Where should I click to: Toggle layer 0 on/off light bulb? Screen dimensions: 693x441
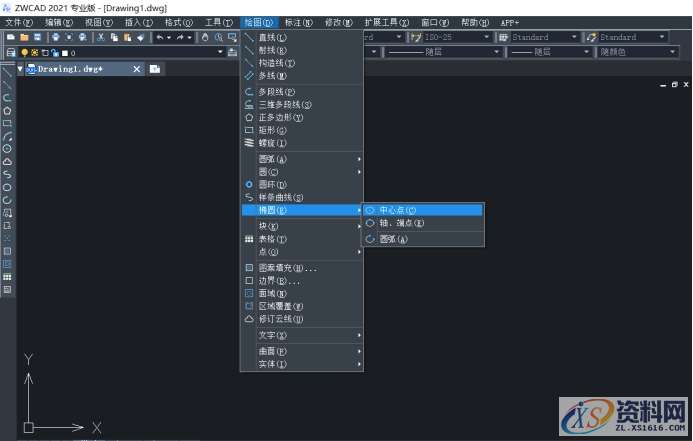24,53
